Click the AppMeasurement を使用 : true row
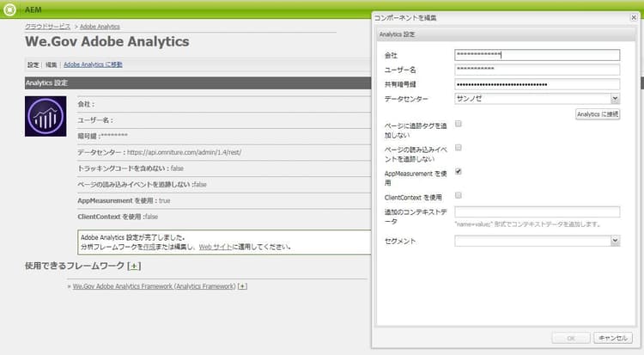 click(224, 201)
